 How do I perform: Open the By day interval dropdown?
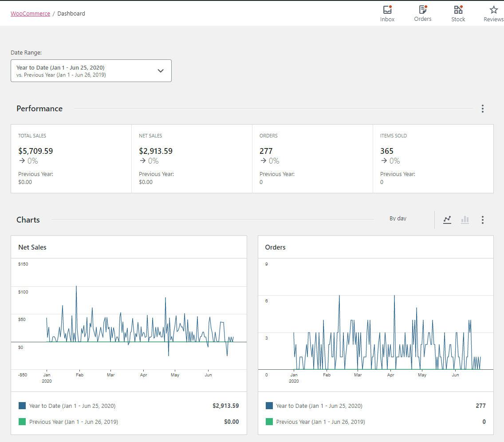pos(398,219)
